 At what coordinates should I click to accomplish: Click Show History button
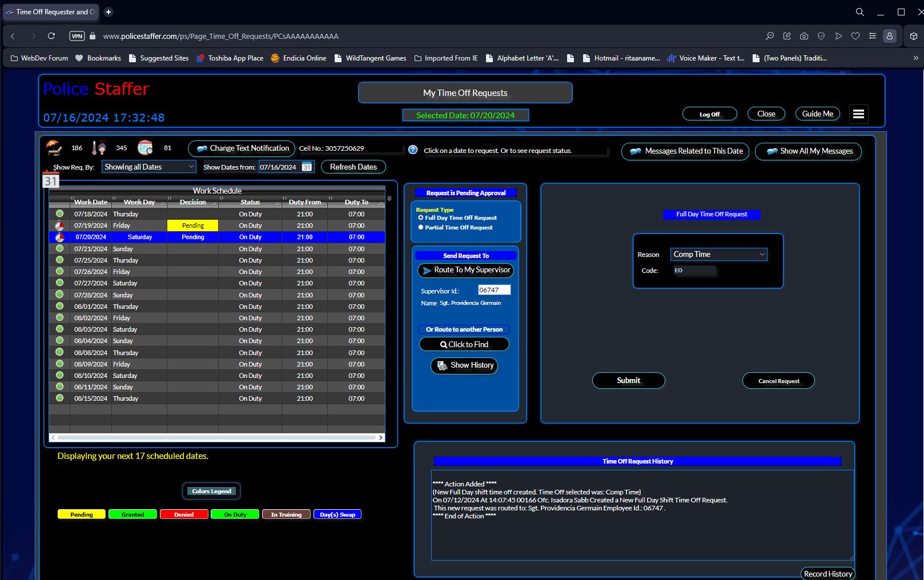[464, 365]
